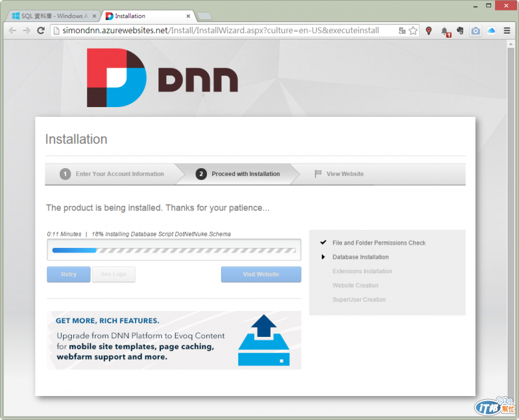The height and width of the screenshot is (420, 519).
Task: Reload the installation page
Action: (41, 31)
